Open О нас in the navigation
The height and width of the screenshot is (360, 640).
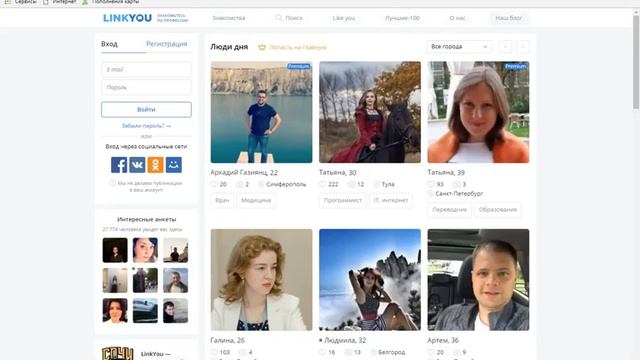coord(458,18)
